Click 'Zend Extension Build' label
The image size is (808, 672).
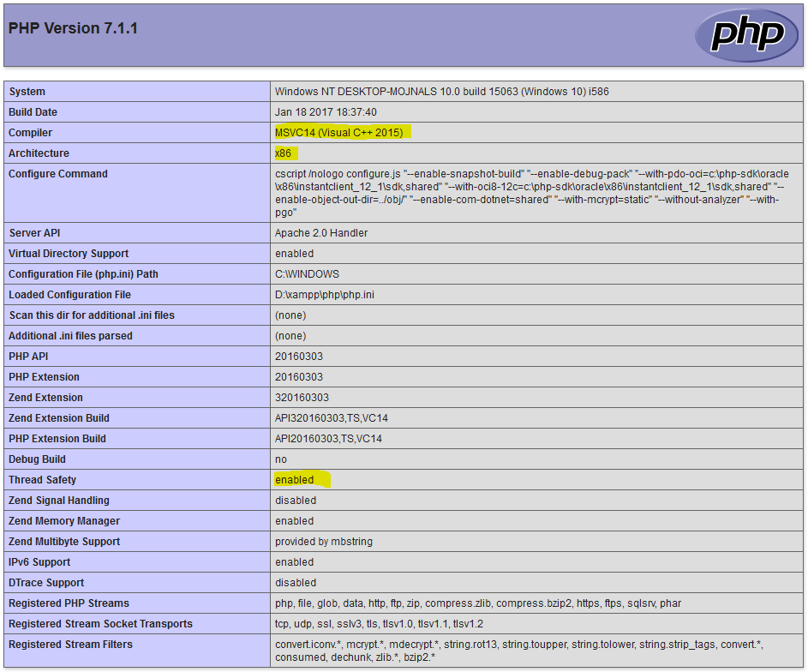59,418
